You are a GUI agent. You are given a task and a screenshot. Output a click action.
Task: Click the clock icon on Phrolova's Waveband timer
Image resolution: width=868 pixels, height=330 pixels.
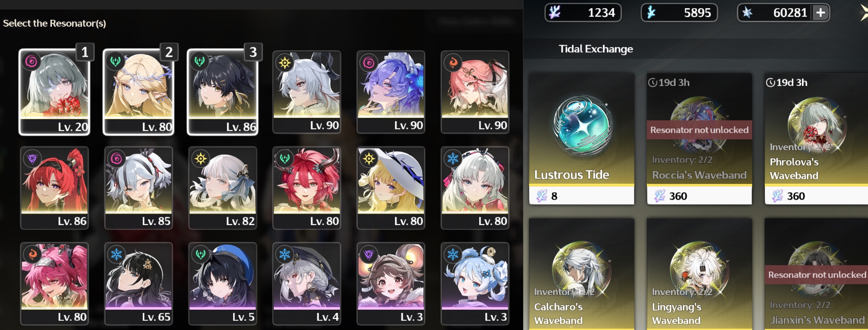(x=770, y=82)
